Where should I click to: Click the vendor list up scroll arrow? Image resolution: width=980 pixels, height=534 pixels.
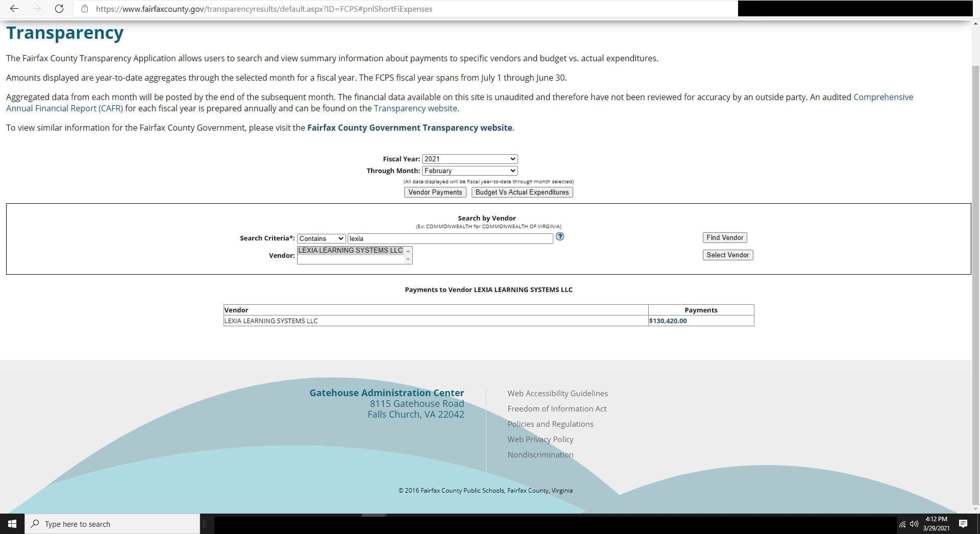408,251
